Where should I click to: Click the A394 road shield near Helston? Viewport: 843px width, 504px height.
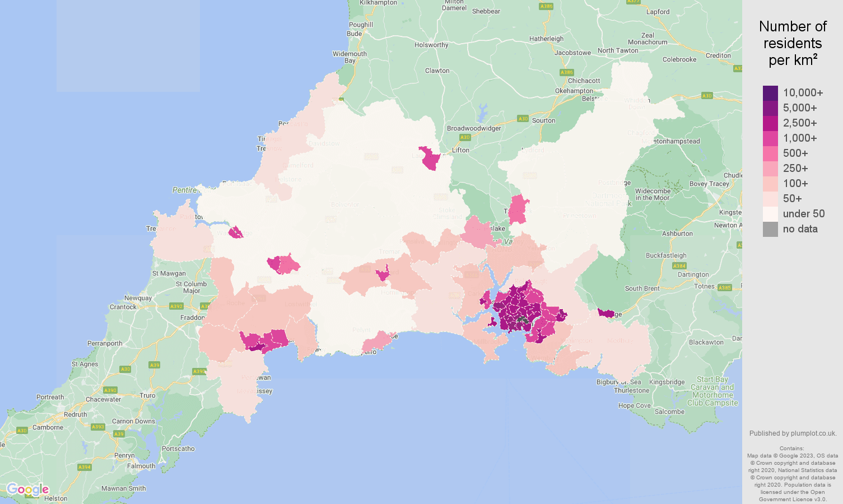point(85,467)
